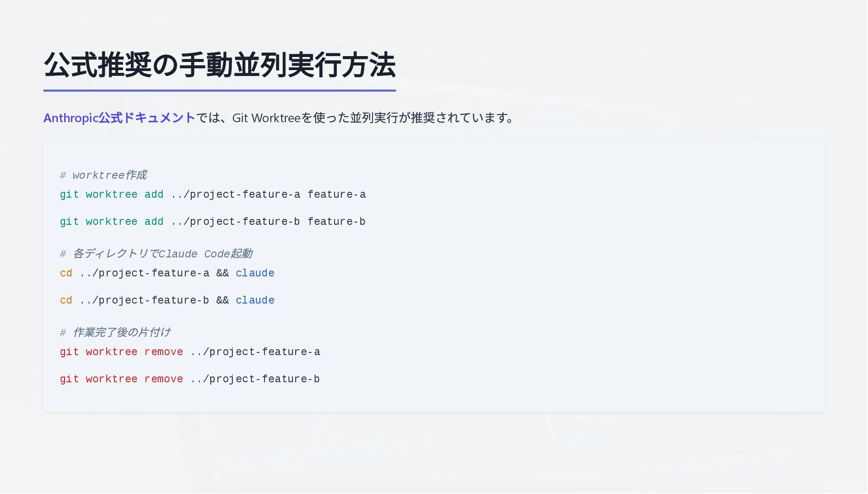
Task: Click the Anthropic公式ドキュメント highlighted link text
Action: pos(119,118)
